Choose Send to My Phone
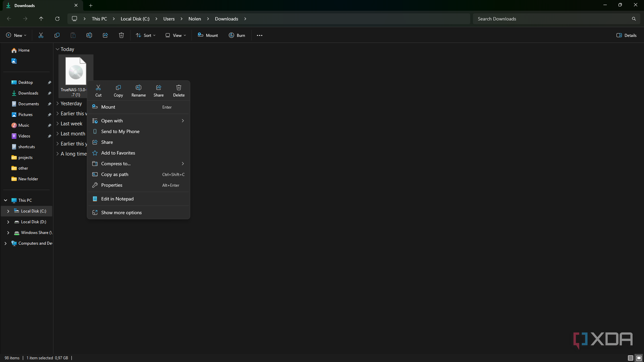Screen dimensions: 644x362 [x=139, y=131]
